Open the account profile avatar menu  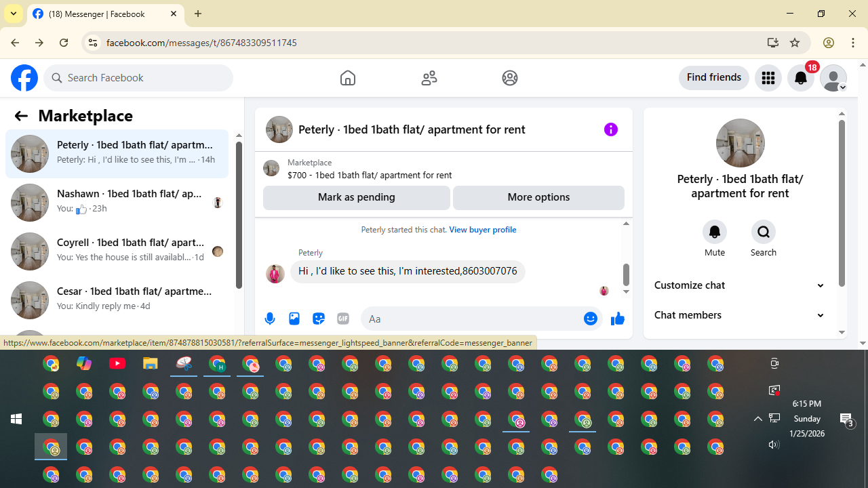[833, 78]
